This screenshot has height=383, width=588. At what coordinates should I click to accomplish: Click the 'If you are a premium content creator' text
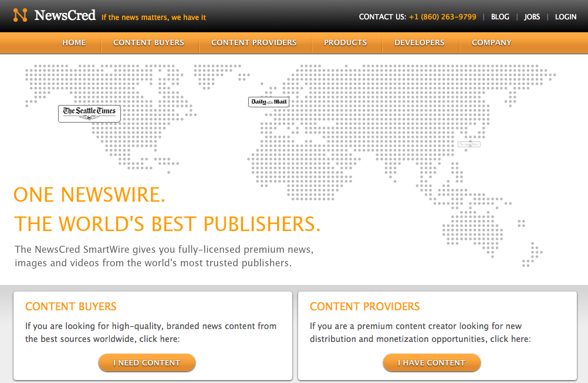click(x=420, y=333)
